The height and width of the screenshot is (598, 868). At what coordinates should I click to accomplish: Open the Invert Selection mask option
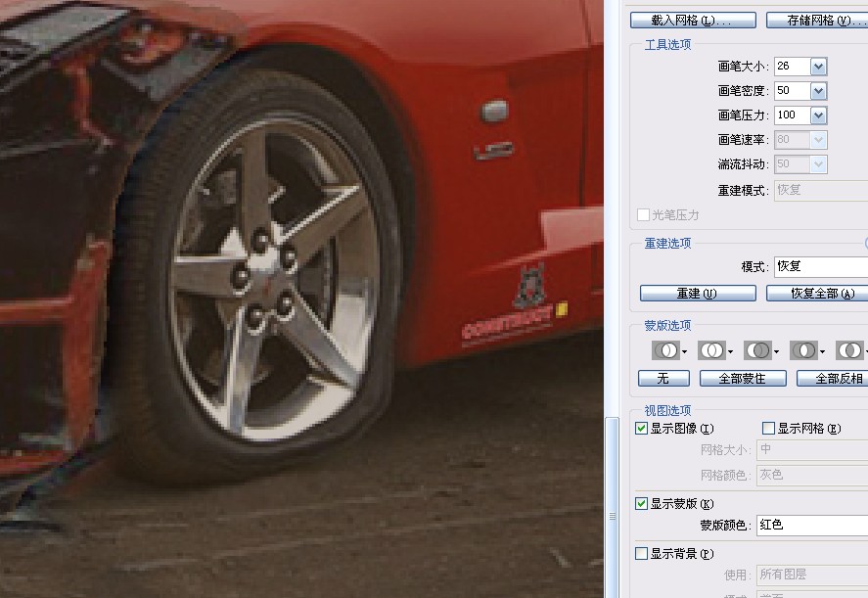tap(852, 350)
